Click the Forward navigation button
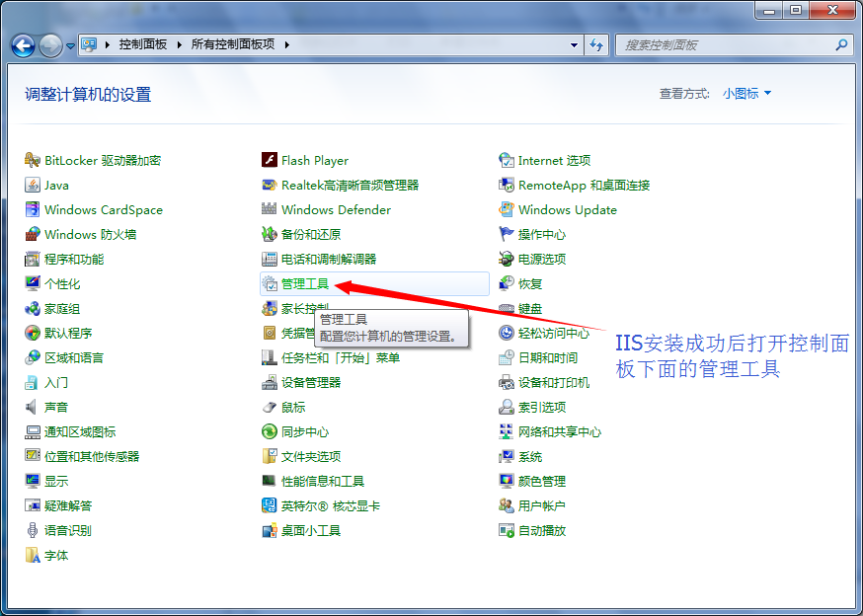This screenshot has width=863, height=616. [x=50, y=45]
